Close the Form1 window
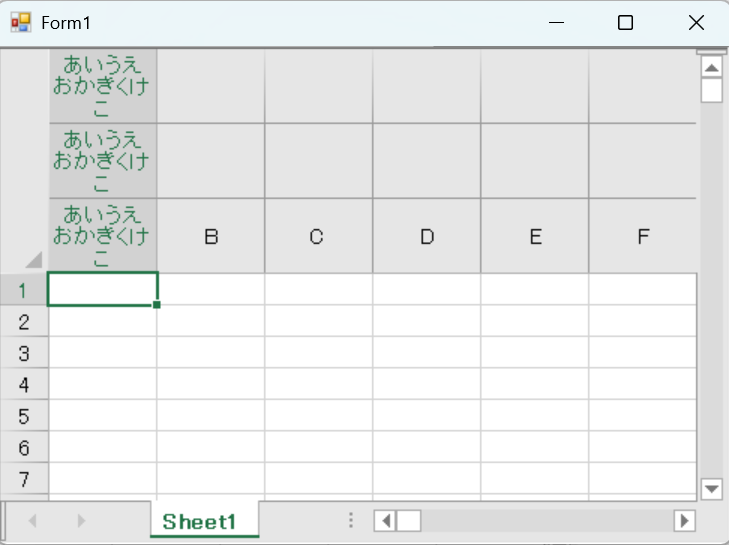 point(696,22)
